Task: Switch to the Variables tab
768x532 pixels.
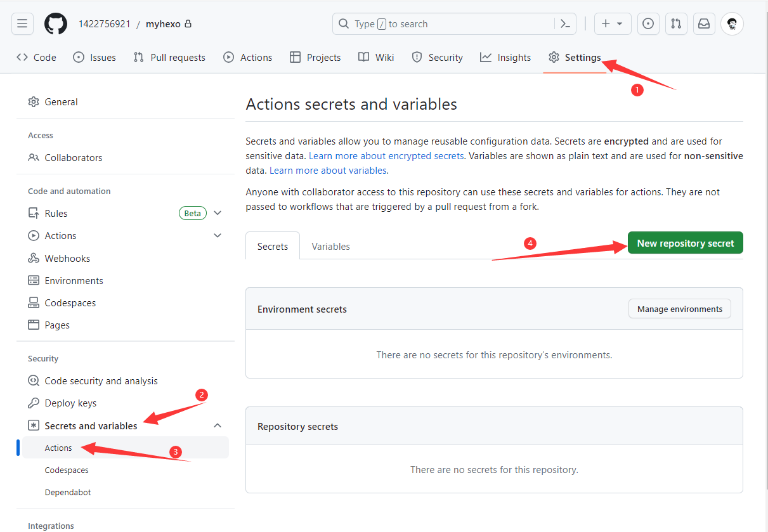Action: pyautogui.click(x=330, y=246)
